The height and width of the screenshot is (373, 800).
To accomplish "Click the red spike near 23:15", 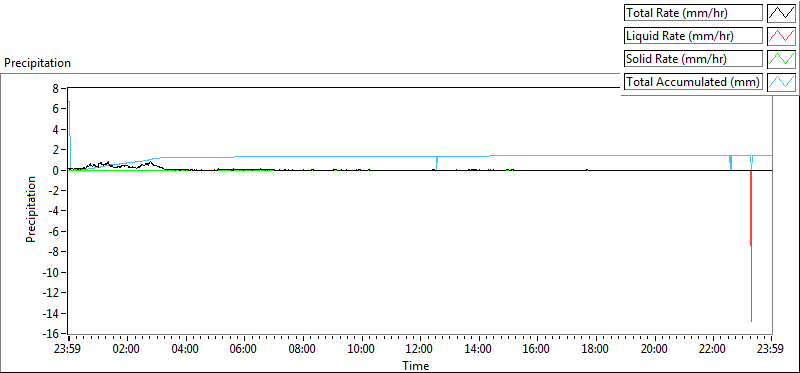I will coord(751,246).
